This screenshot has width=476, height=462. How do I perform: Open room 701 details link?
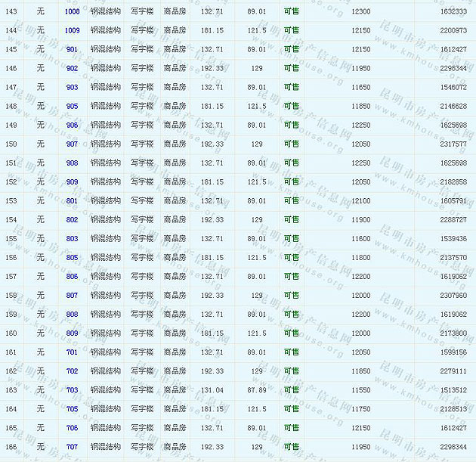72,352
